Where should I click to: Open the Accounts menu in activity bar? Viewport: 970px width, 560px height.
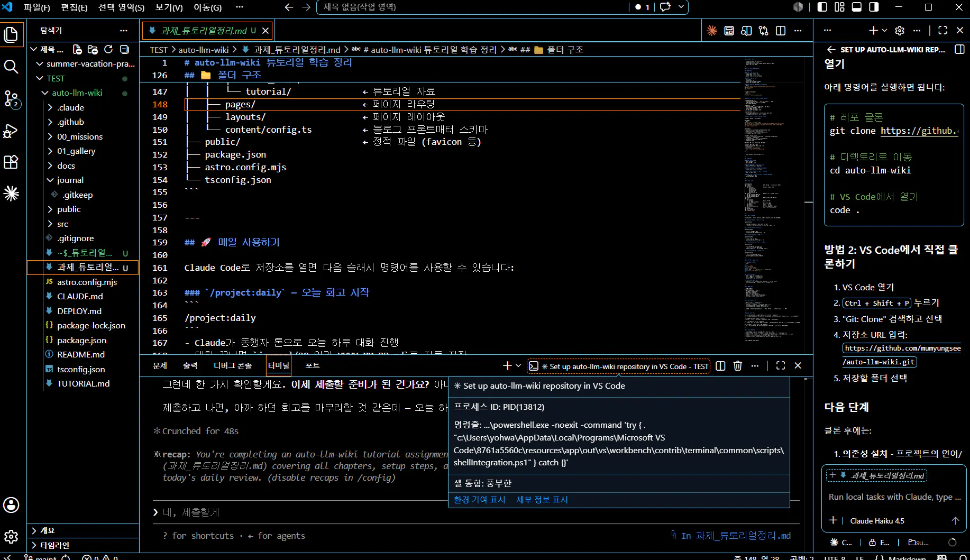pyautogui.click(x=11, y=505)
